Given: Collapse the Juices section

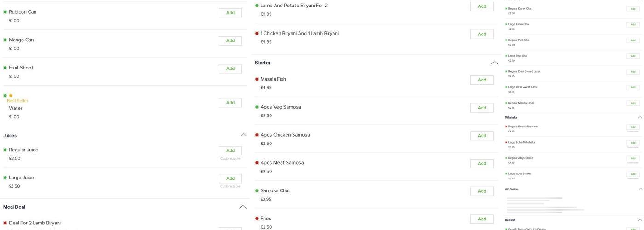Looking at the screenshot, I should click(x=244, y=135).
